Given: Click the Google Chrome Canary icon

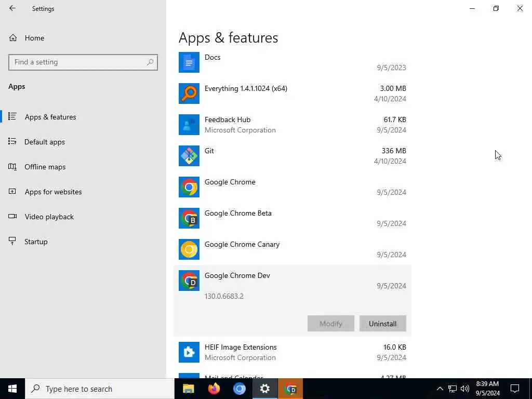Looking at the screenshot, I should [189, 249].
